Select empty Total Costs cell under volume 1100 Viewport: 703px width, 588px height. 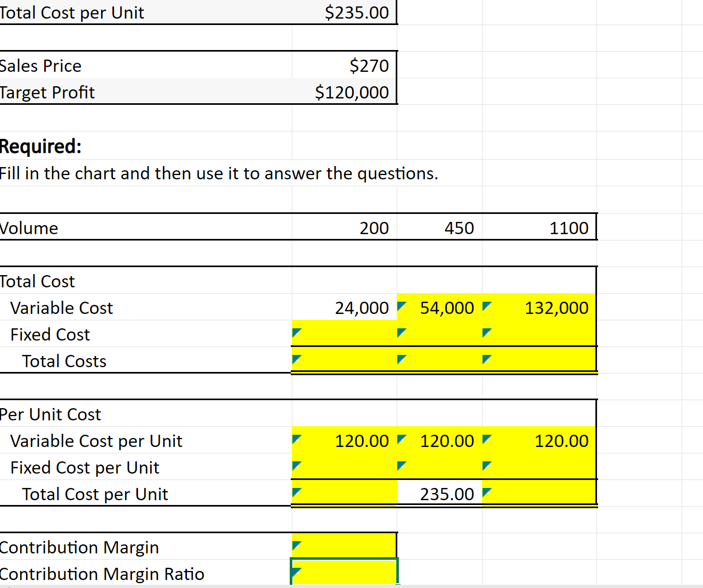539,360
